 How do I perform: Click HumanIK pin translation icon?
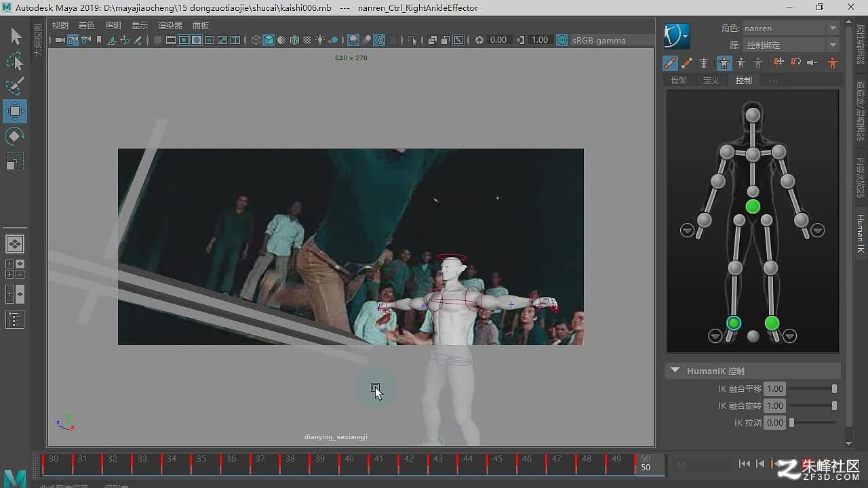(x=778, y=63)
